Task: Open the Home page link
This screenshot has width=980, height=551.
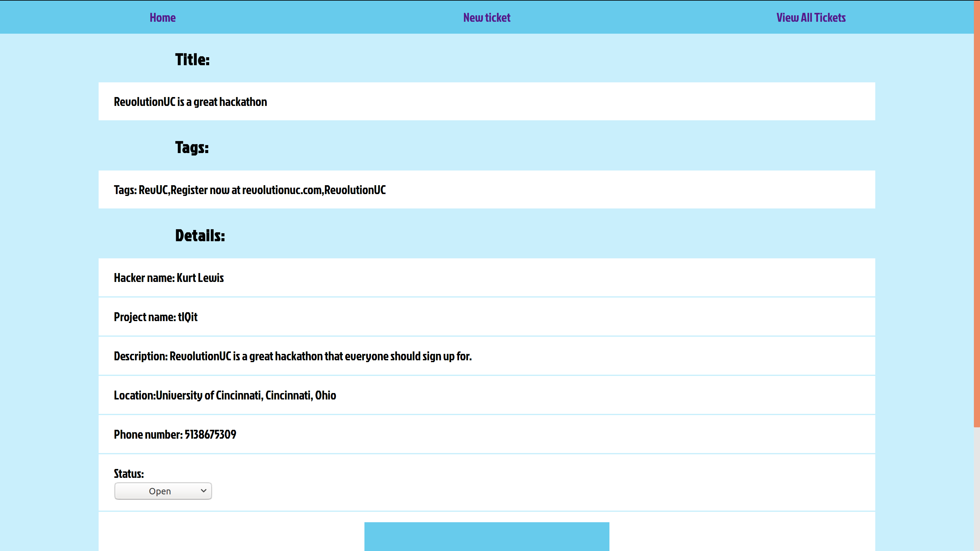Action: coord(162,17)
